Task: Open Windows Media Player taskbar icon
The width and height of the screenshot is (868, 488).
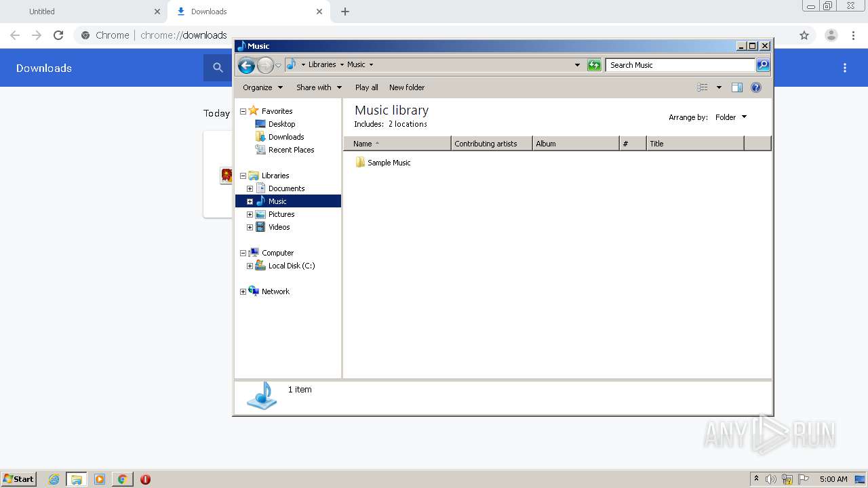Action: point(99,479)
